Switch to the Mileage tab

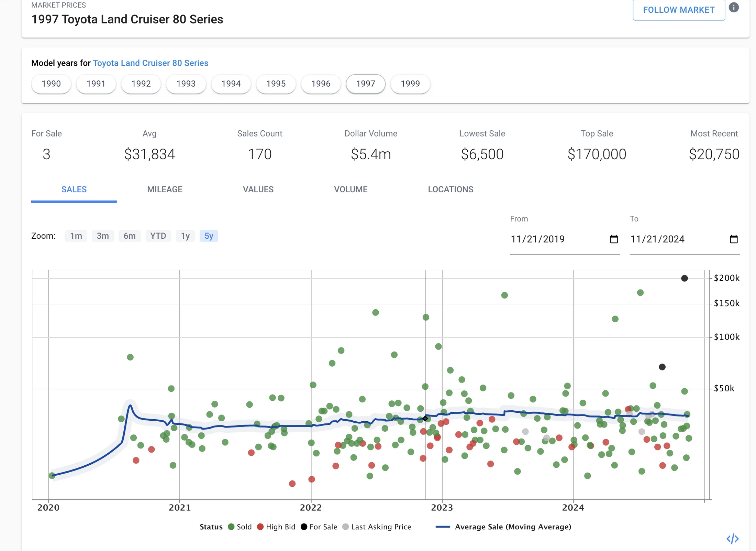click(165, 189)
